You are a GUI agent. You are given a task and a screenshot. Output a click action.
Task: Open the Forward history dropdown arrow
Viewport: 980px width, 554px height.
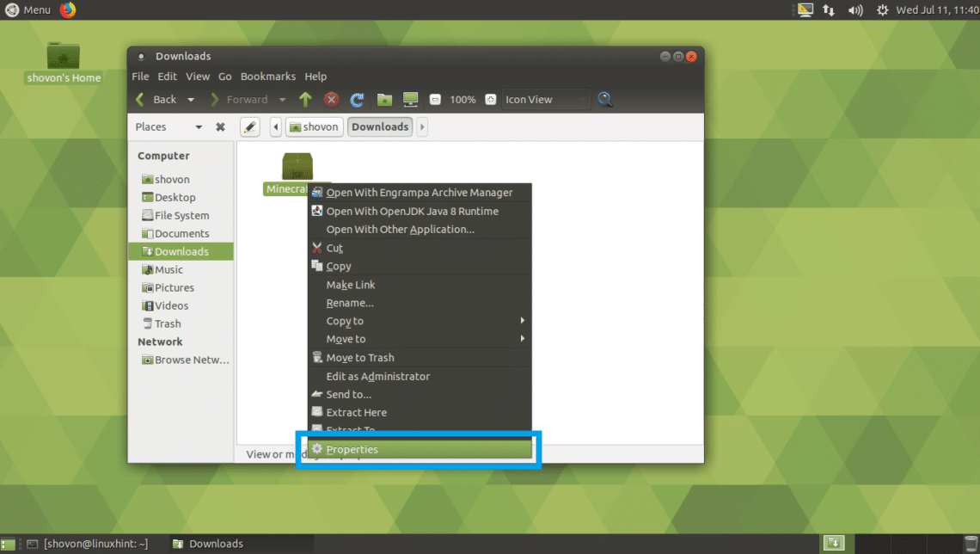[x=282, y=100]
